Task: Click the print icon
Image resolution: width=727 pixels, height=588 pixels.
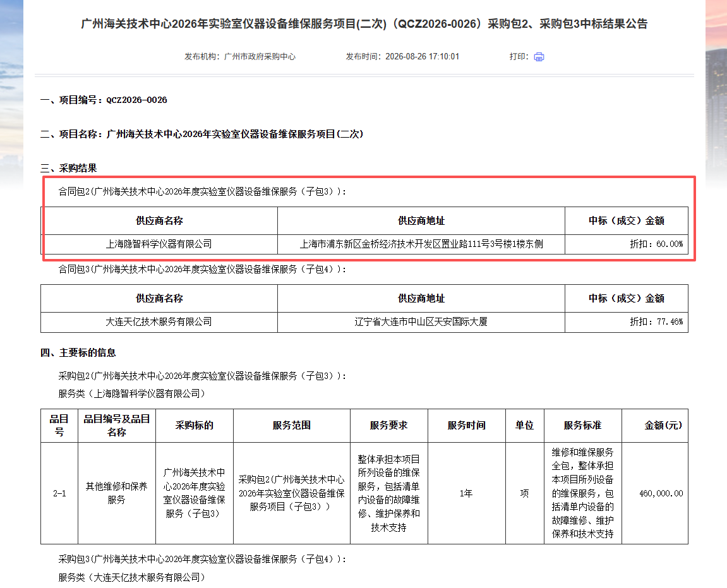Action: click(539, 57)
